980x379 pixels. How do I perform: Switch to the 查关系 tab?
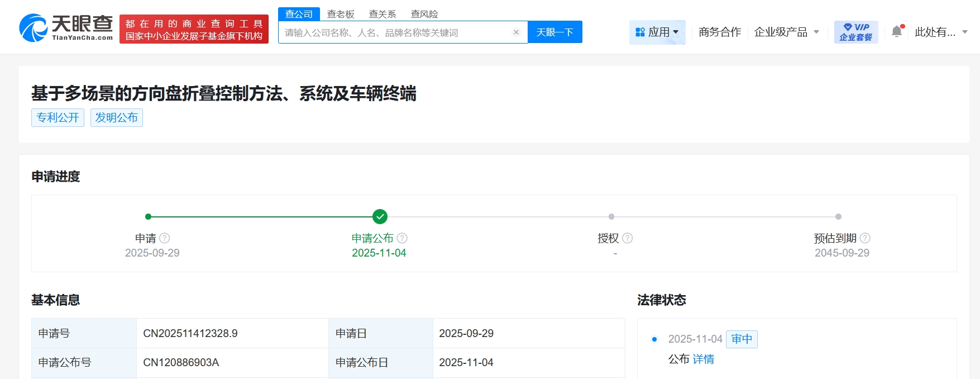point(383,14)
